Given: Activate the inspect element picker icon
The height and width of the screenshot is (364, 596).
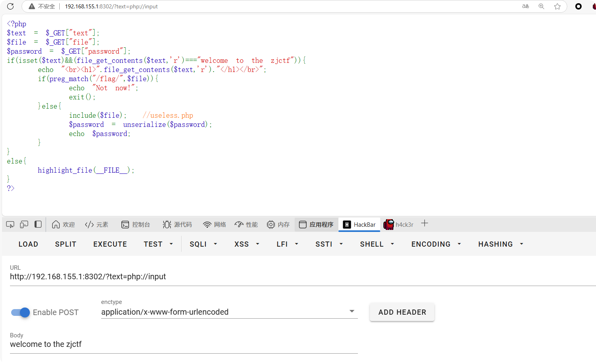Looking at the screenshot, I should coord(10,224).
